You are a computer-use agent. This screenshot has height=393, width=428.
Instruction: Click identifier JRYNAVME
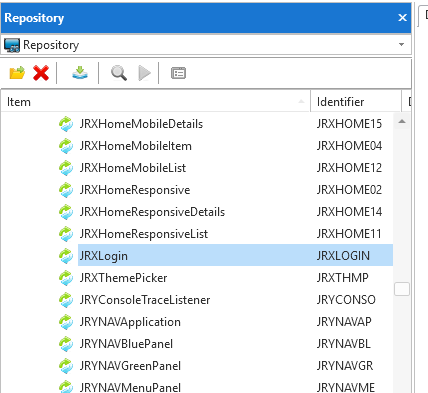pos(346,387)
